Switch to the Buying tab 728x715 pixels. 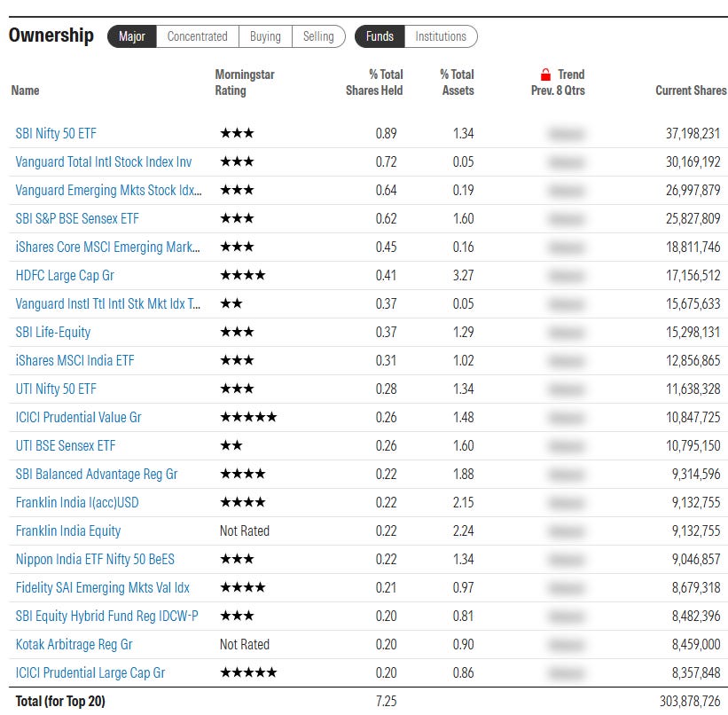(x=265, y=36)
